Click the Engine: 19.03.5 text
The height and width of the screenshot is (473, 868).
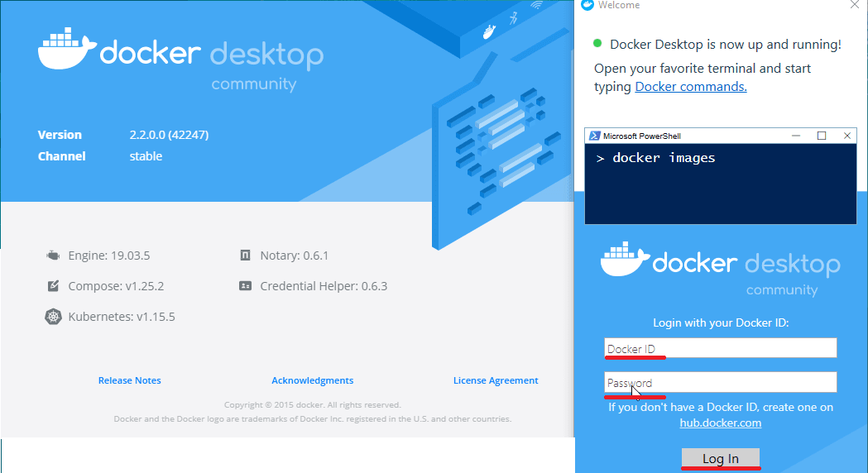pos(109,256)
